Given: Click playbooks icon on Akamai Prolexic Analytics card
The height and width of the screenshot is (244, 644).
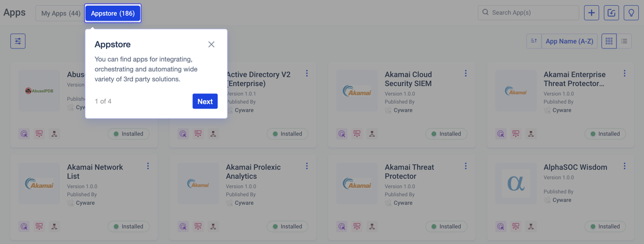Looking at the screenshot, I should (198, 227).
